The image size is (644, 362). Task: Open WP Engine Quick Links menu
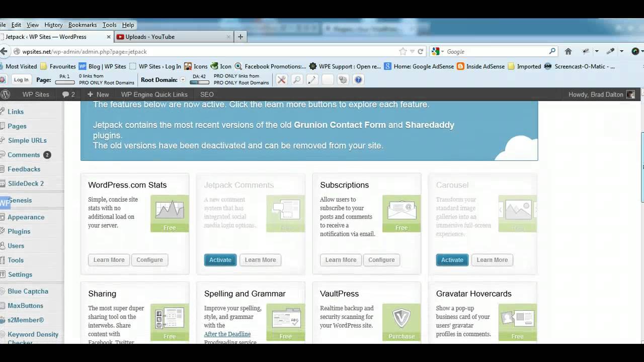tap(154, 95)
